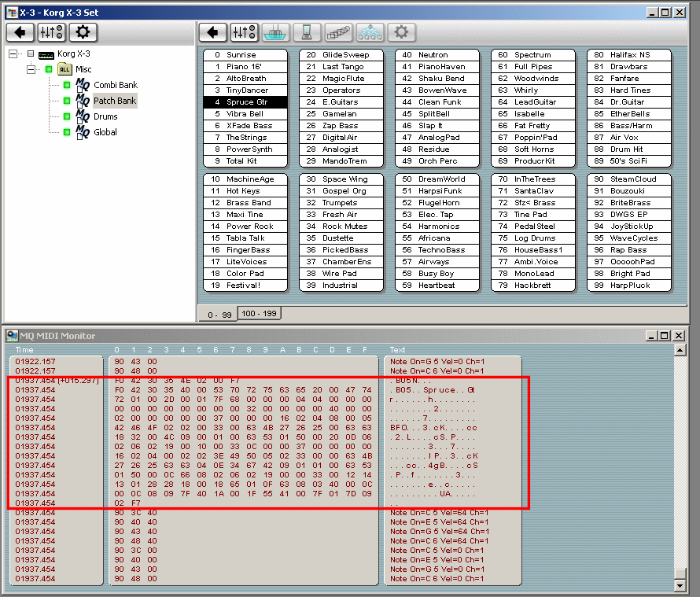
Task: Select patch 1 Piano 16'
Action: point(245,67)
